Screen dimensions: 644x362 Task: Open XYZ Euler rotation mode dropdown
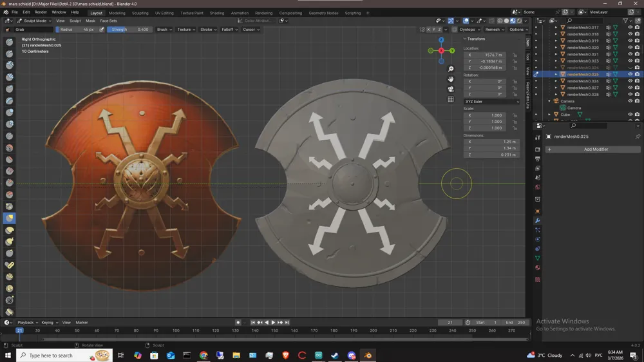pyautogui.click(x=491, y=102)
